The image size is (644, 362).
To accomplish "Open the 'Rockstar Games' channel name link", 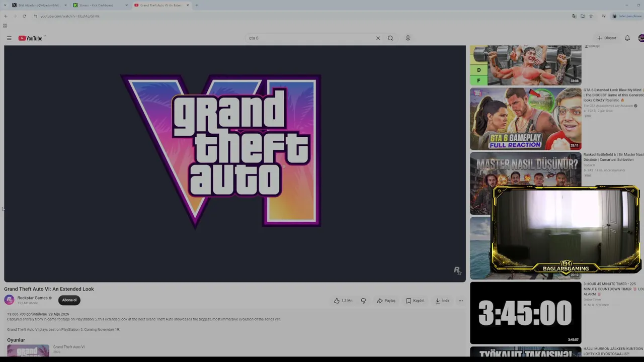I will pos(32,298).
